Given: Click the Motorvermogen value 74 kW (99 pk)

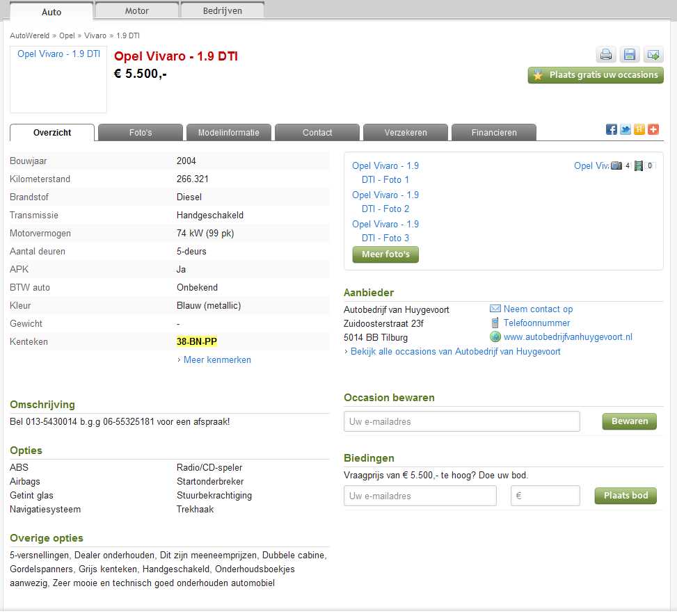Looking at the screenshot, I should (205, 234).
